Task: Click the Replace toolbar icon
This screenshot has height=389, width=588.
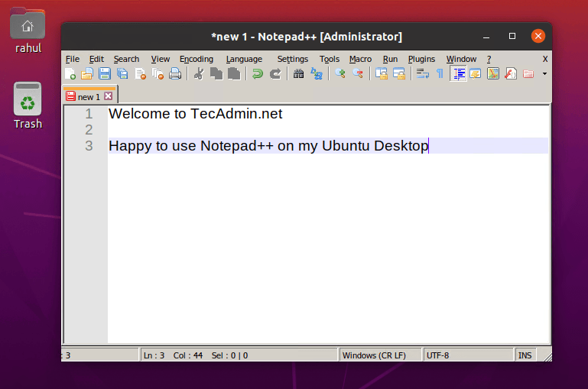Action: [317, 74]
